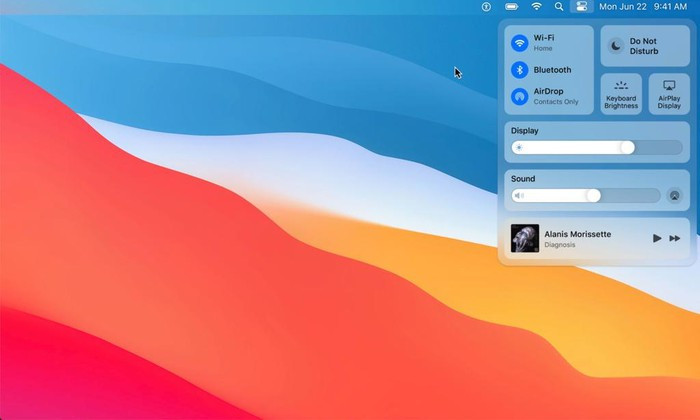Skip forward to the next track
The image size is (700, 420).
click(x=675, y=238)
